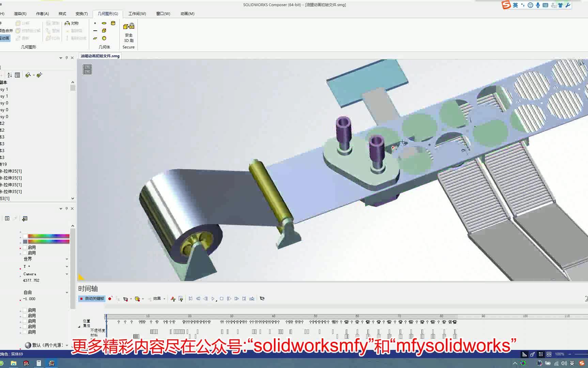Apply the 对称 symmetry command
588x368 pixels.
click(x=72, y=23)
